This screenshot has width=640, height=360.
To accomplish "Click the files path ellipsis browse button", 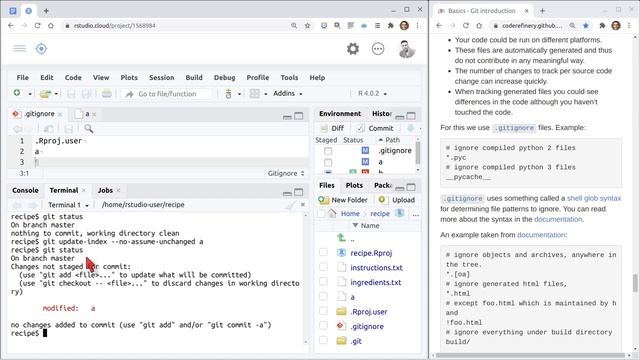I will point(416,214).
